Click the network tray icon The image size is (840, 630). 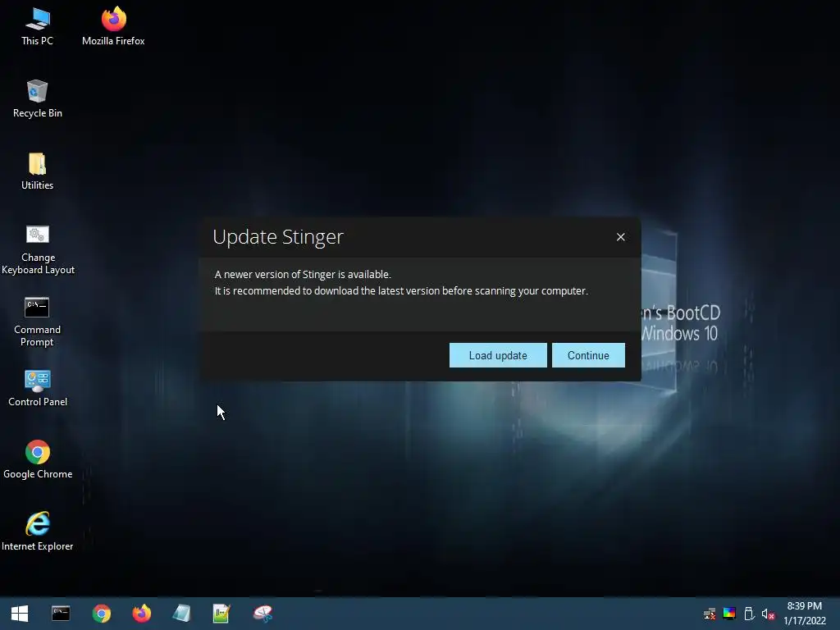tap(710, 614)
